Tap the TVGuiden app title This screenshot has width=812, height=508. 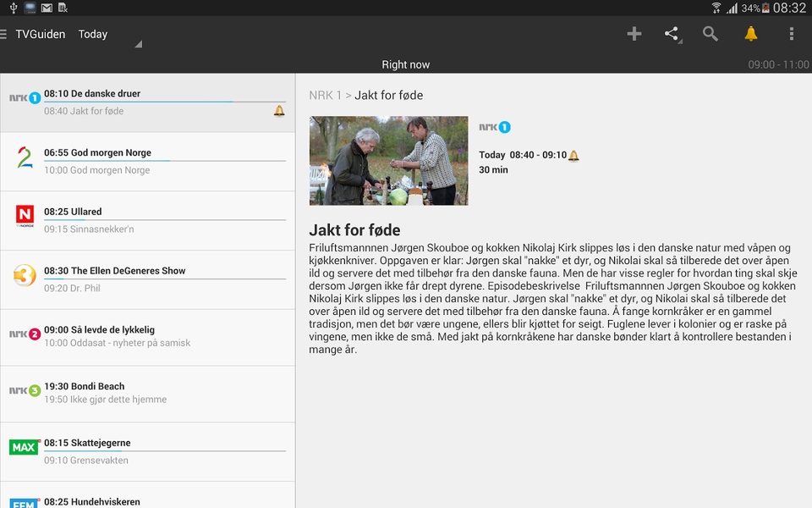(41, 34)
